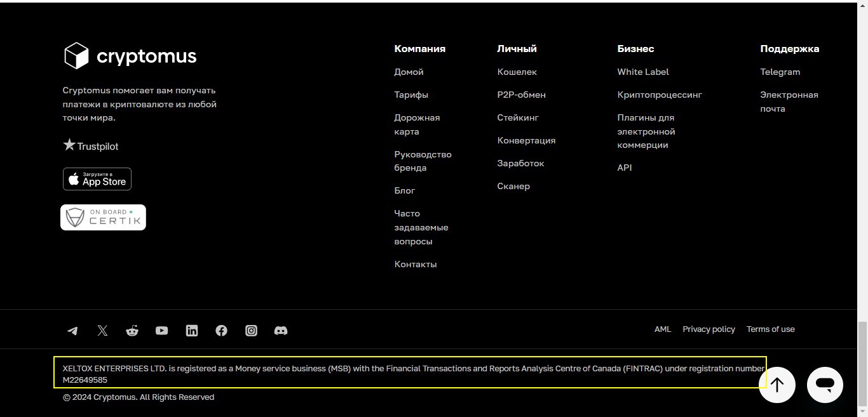This screenshot has height=417, width=868.
Task: Open the Terms of use link
Action: tap(770, 329)
